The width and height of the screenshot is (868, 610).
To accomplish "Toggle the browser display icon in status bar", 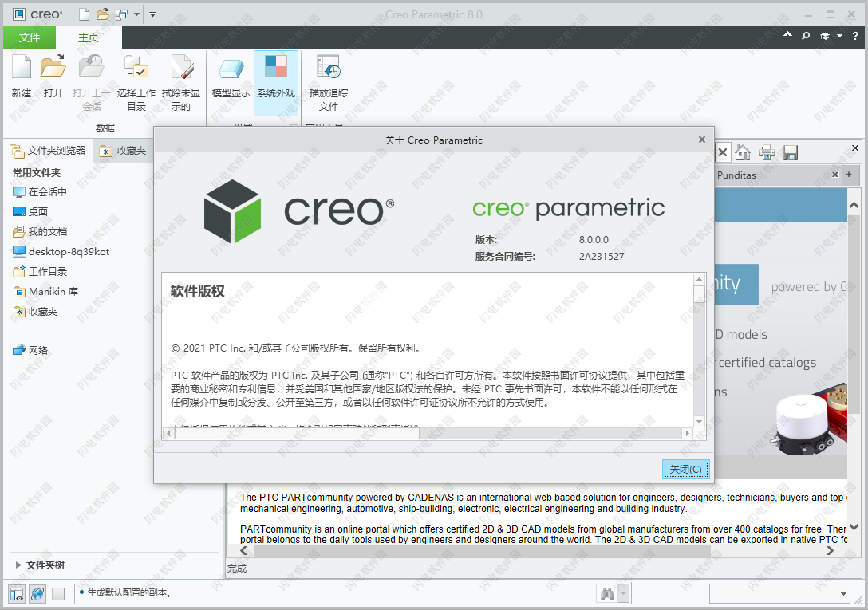I will [x=37, y=594].
